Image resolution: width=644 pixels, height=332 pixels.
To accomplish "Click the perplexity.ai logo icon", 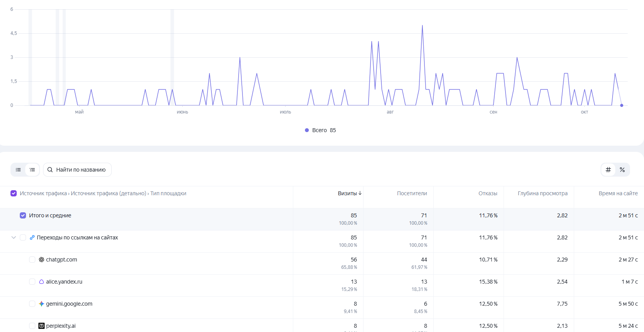I will click(42, 326).
